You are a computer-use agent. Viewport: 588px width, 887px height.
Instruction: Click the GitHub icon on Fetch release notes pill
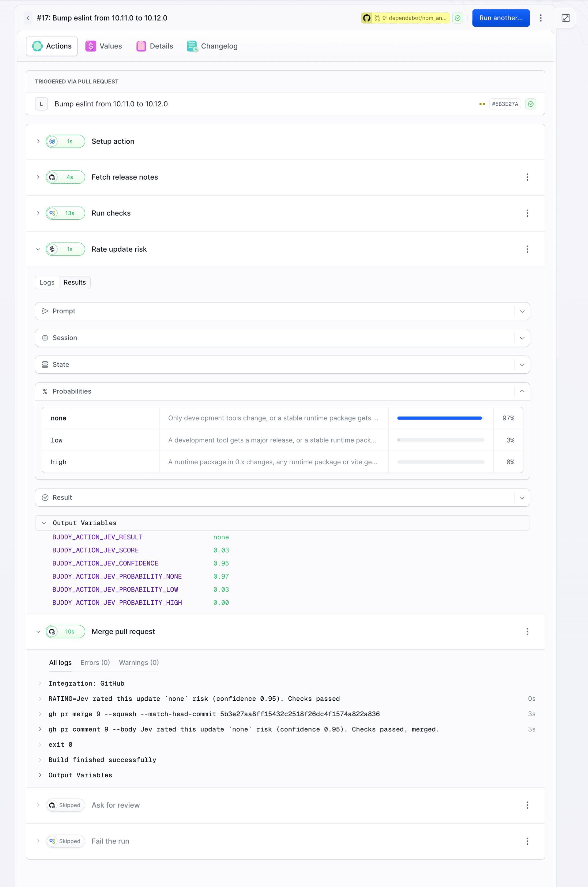point(52,177)
